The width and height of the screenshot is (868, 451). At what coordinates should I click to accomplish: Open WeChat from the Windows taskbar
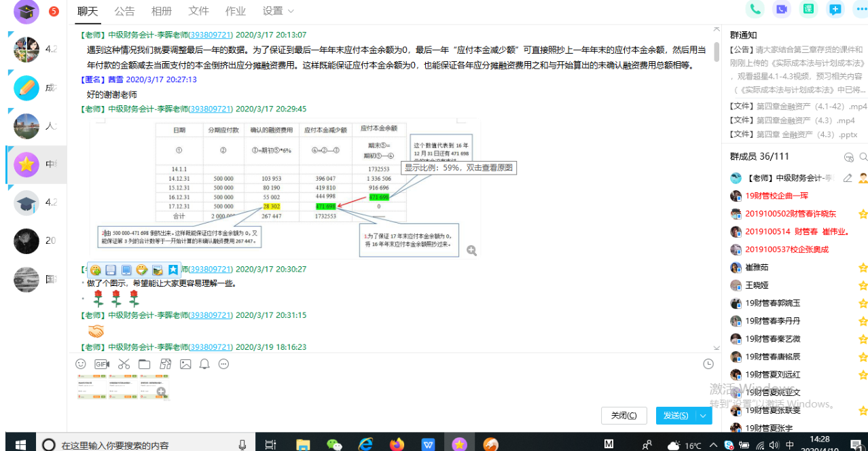pos(334,444)
